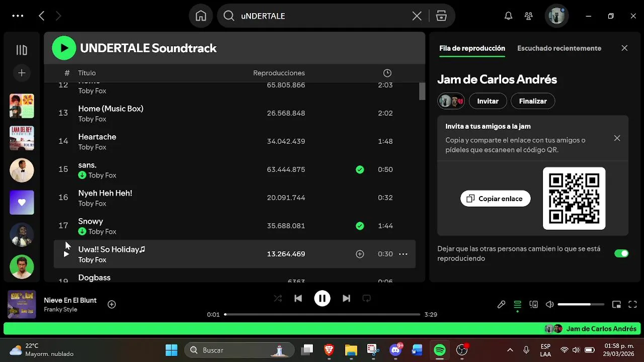This screenshot has width=644, height=362.
Task: Skip to previous track
Action: click(298, 298)
